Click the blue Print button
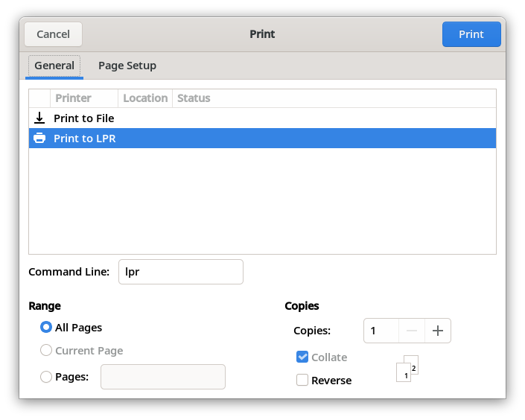 coord(471,34)
